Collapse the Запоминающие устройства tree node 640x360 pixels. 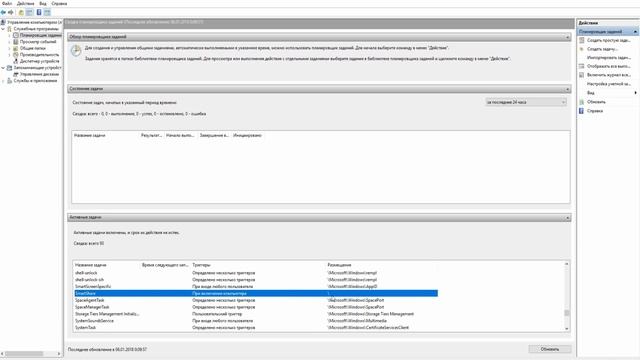click(x=3, y=68)
